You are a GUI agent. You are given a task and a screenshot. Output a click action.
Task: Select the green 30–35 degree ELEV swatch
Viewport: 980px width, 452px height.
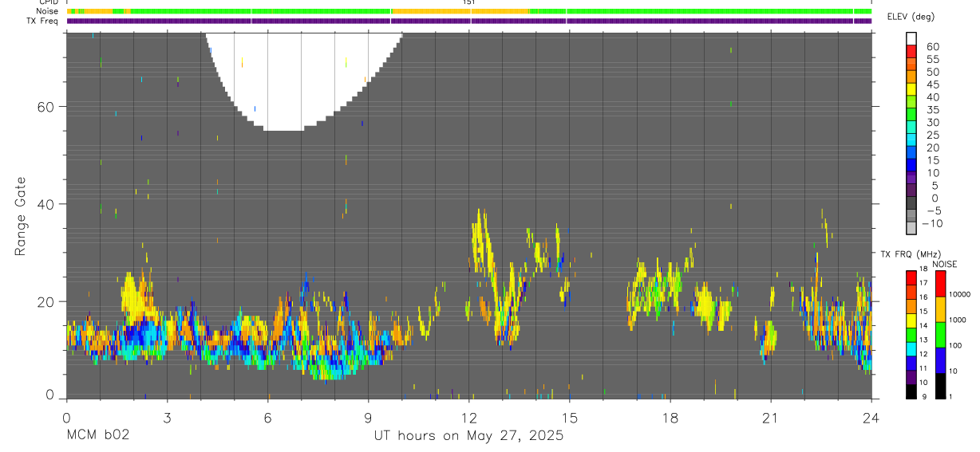point(911,114)
